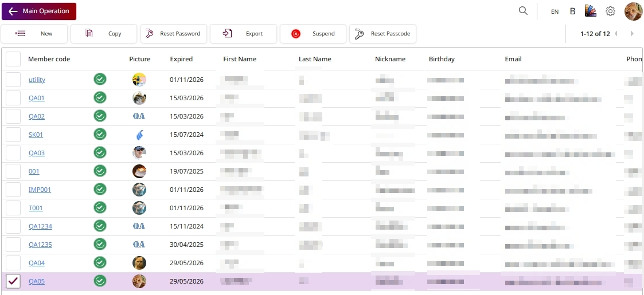Open the color theme palette icon

click(x=590, y=11)
